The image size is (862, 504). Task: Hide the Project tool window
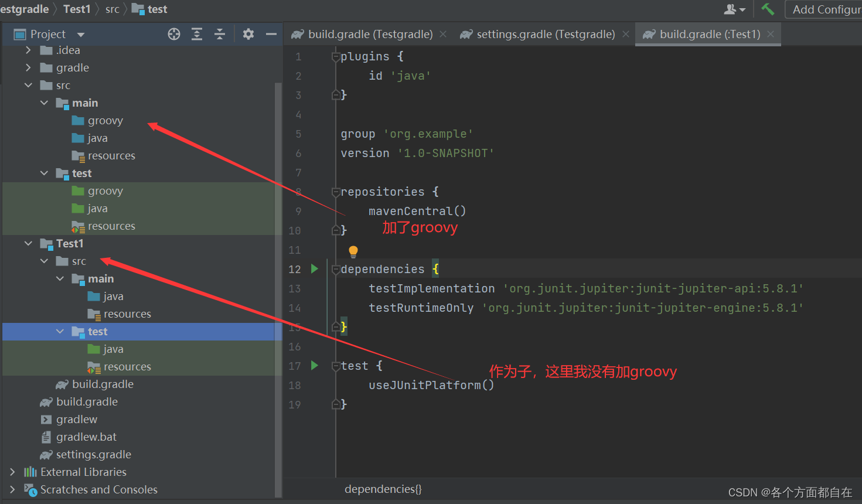click(271, 34)
